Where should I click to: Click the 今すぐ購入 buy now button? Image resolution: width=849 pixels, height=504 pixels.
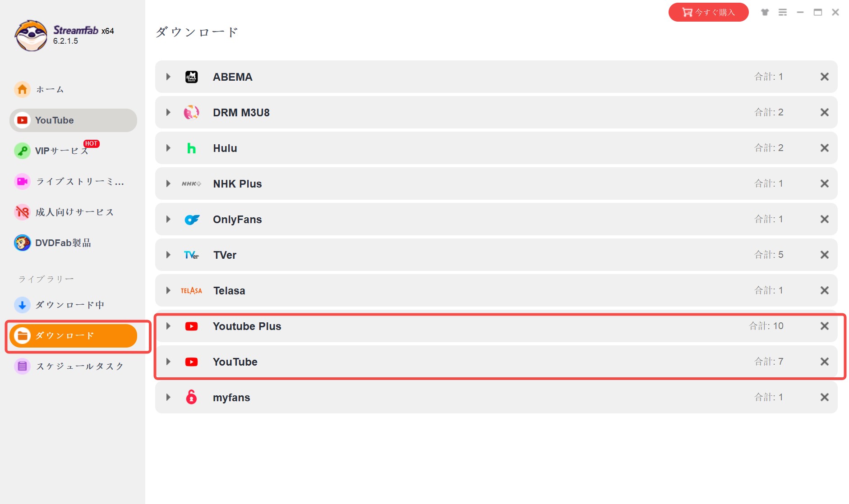pos(708,12)
